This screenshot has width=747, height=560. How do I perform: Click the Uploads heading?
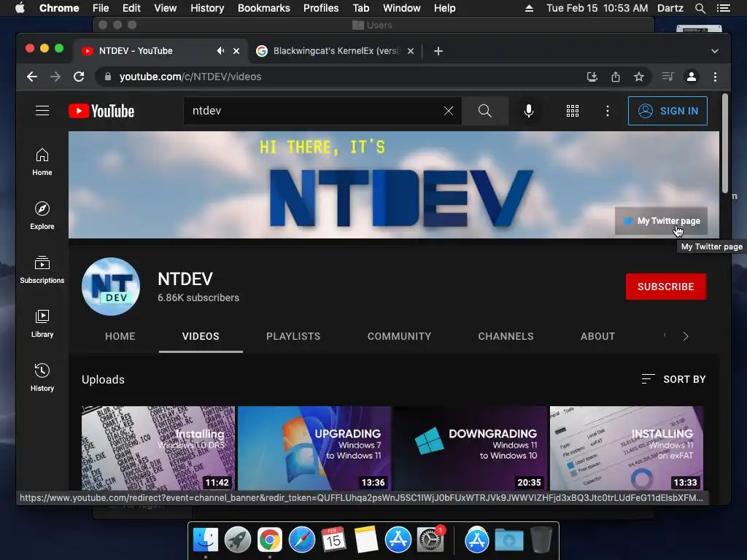tap(103, 379)
